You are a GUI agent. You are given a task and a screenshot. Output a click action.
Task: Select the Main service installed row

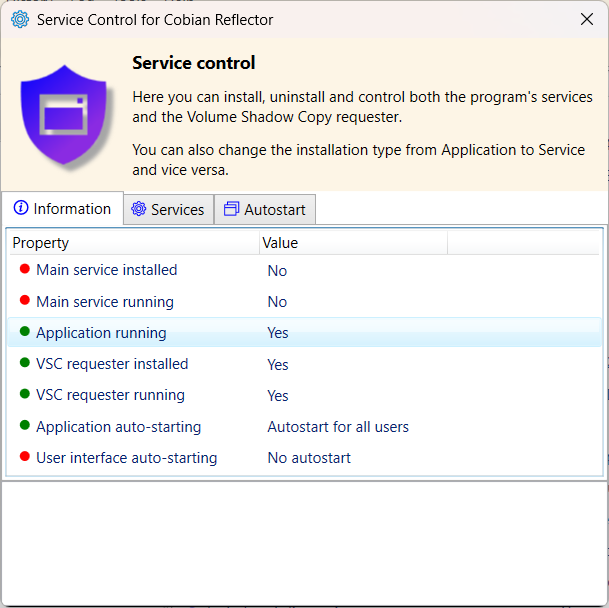pos(107,270)
